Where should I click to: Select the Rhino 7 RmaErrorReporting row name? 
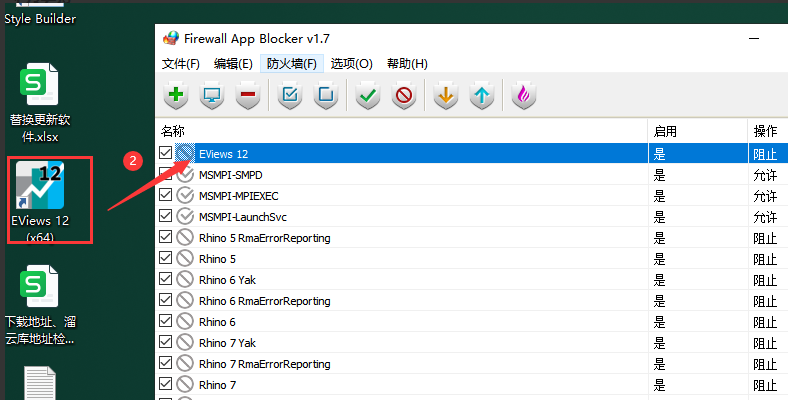(x=265, y=364)
